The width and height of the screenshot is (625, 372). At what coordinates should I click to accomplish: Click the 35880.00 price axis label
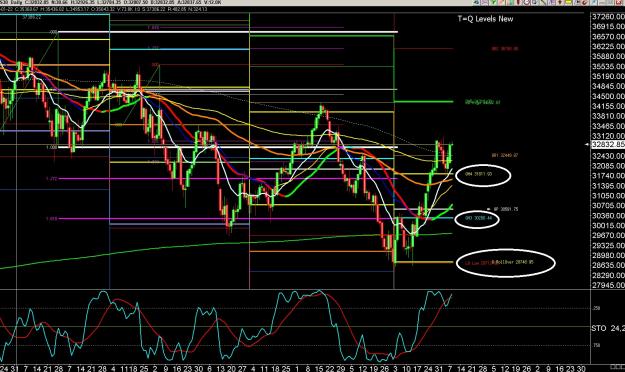pos(608,56)
